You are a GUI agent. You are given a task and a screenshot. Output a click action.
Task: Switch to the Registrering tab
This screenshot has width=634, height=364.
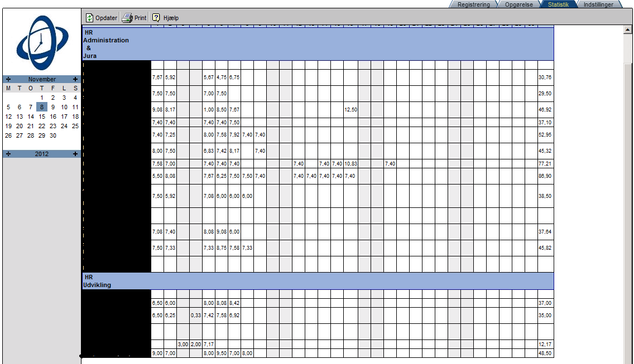point(473,4)
